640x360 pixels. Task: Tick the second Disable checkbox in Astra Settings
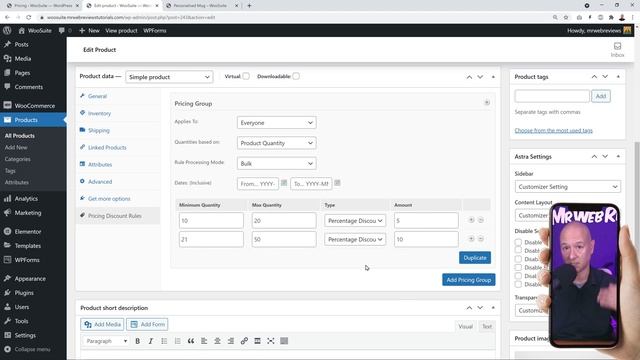point(518,250)
